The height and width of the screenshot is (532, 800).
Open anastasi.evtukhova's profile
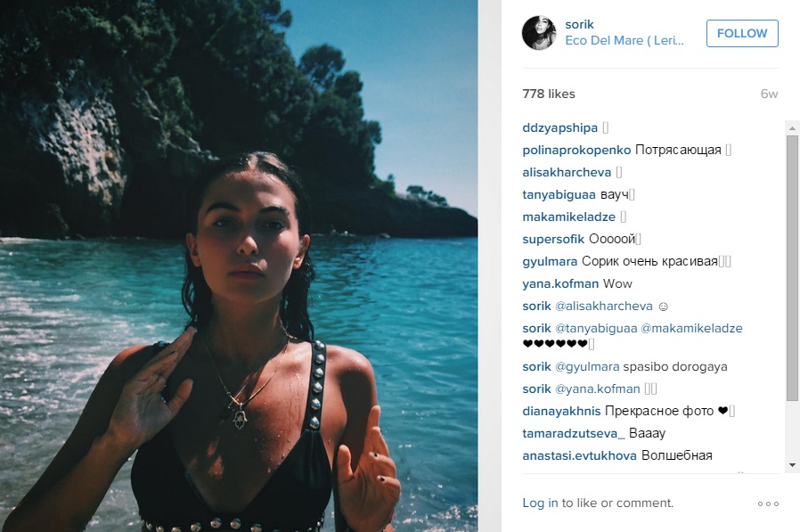tap(580, 455)
